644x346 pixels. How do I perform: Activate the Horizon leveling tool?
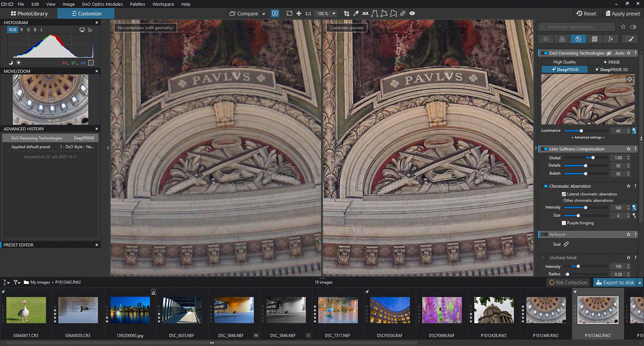point(365,14)
